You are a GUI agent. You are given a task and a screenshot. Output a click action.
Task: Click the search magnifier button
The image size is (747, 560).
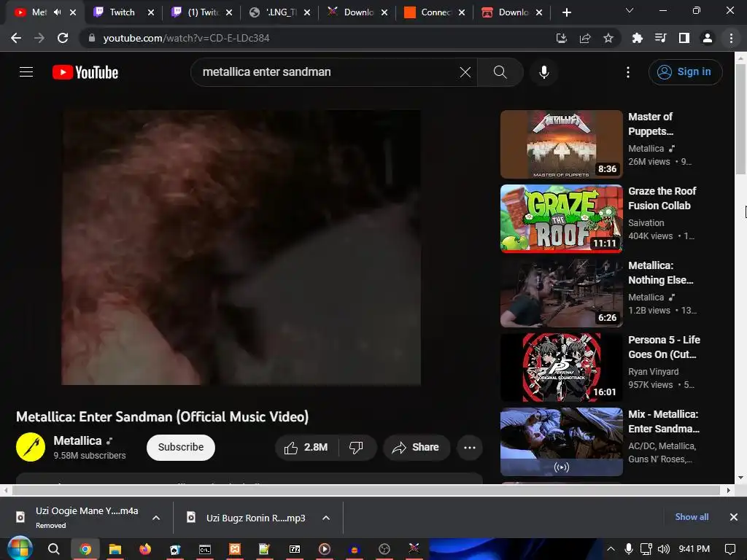coord(500,72)
